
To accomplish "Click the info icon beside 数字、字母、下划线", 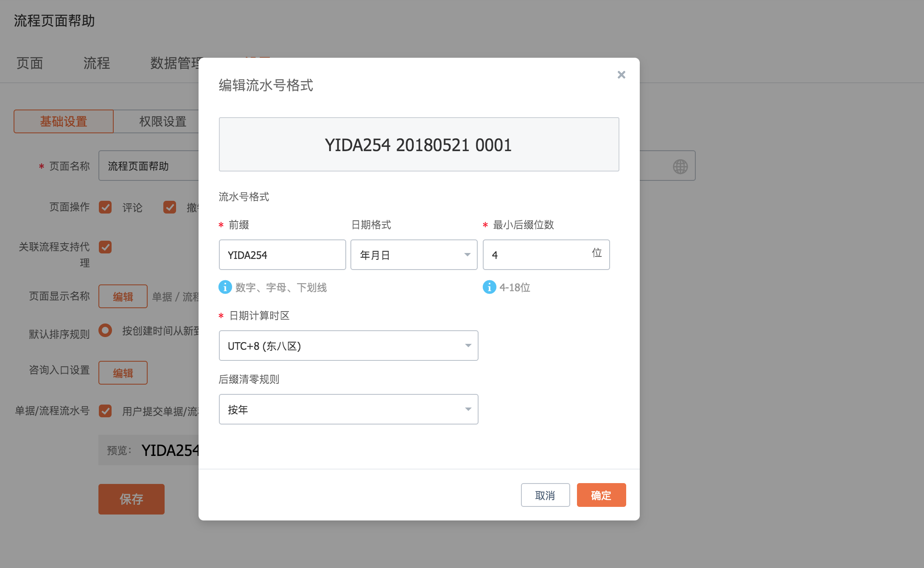I will point(225,287).
